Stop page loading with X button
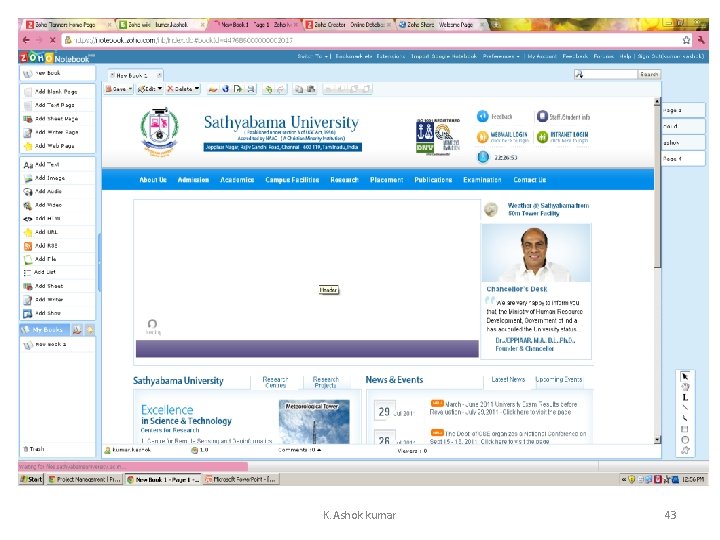 point(52,40)
